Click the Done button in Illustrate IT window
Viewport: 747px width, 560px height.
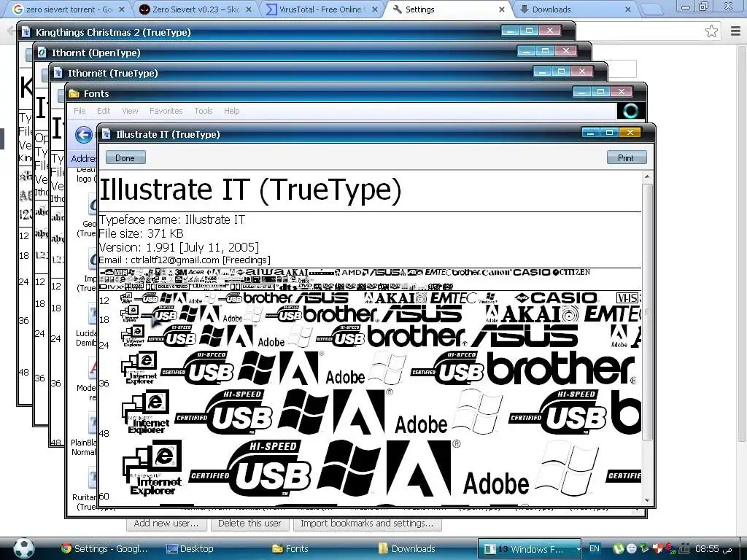[x=125, y=157]
